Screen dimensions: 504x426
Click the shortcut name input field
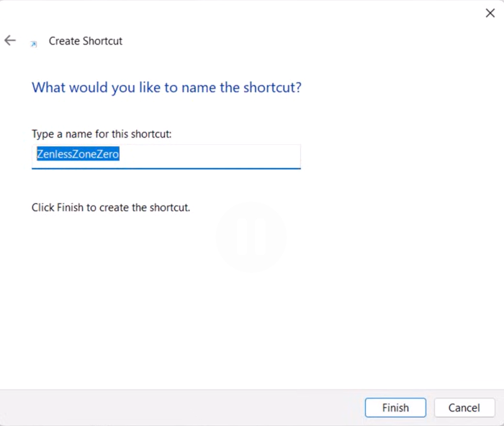click(x=166, y=156)
